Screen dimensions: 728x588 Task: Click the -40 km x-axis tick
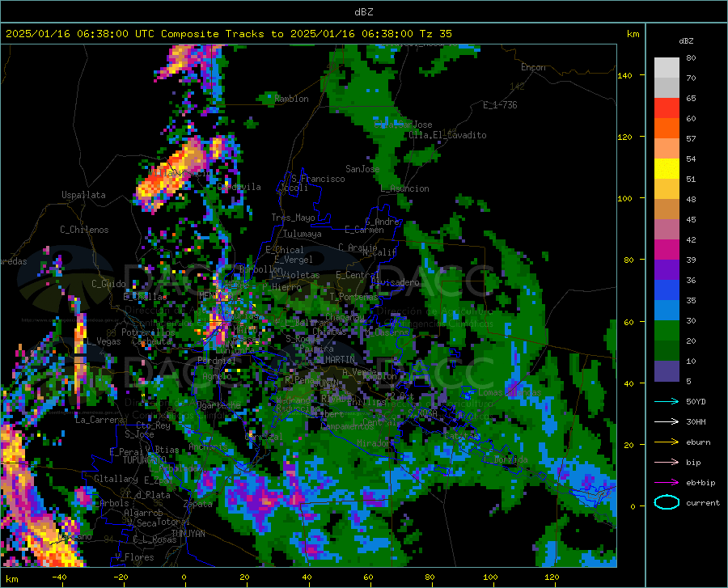pyautogui.click(x=59, y=577)
